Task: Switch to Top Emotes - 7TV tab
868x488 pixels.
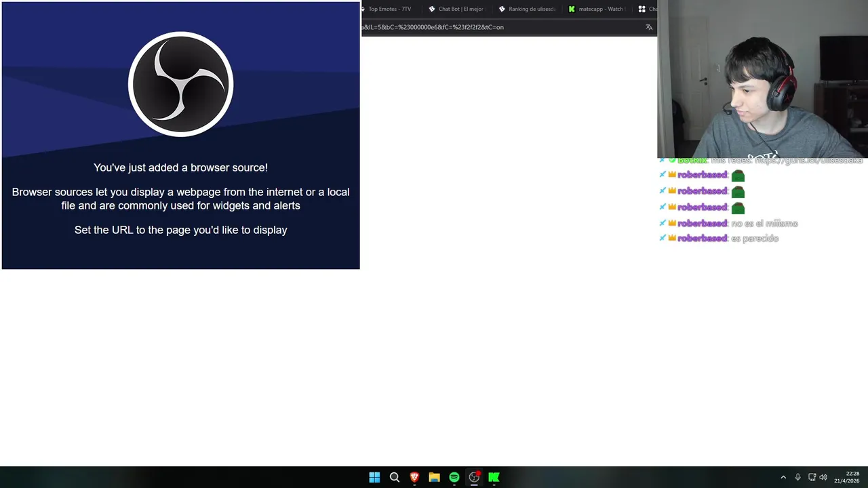Action: 390,9
